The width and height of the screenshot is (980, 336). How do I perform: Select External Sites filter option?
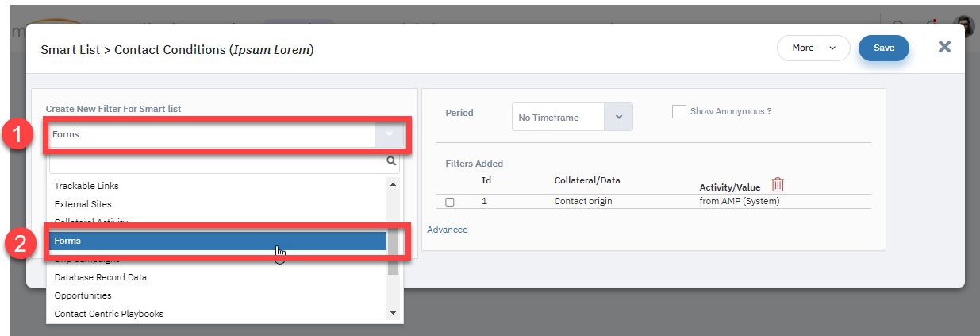pos(217,204)
